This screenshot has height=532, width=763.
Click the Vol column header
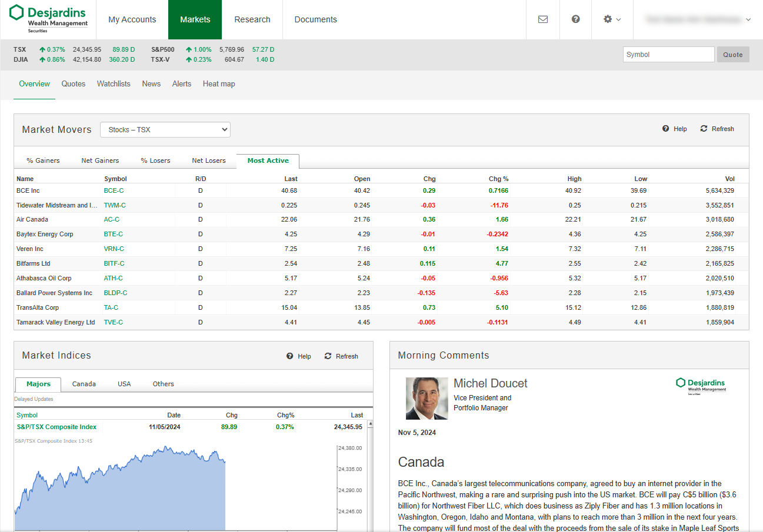tap(729, 179)
